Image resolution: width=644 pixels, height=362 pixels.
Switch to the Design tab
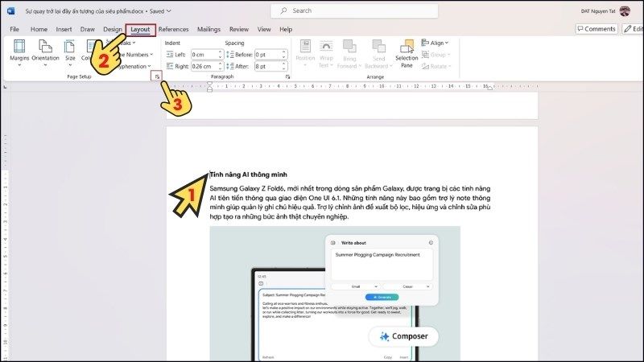(x=113, y=29)
